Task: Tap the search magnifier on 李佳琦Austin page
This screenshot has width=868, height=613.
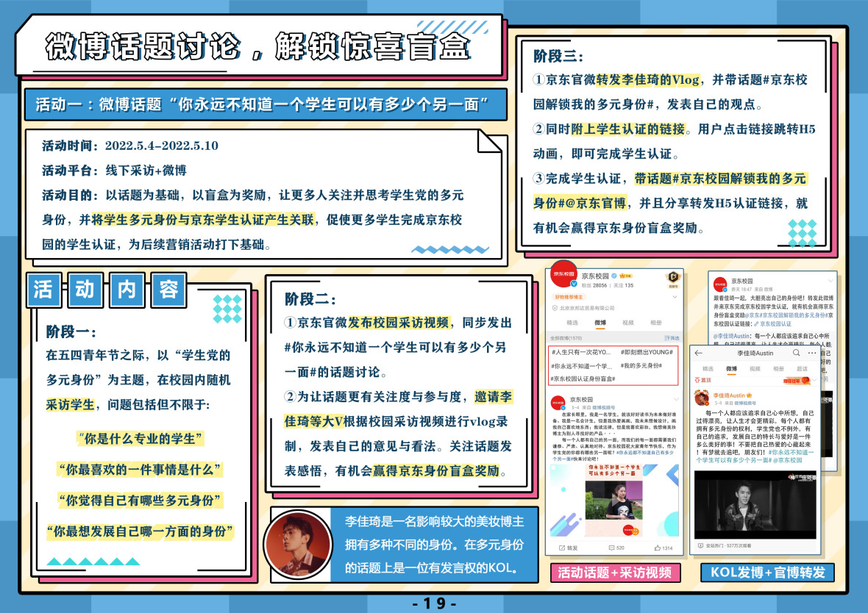Action: pos(796,353)
